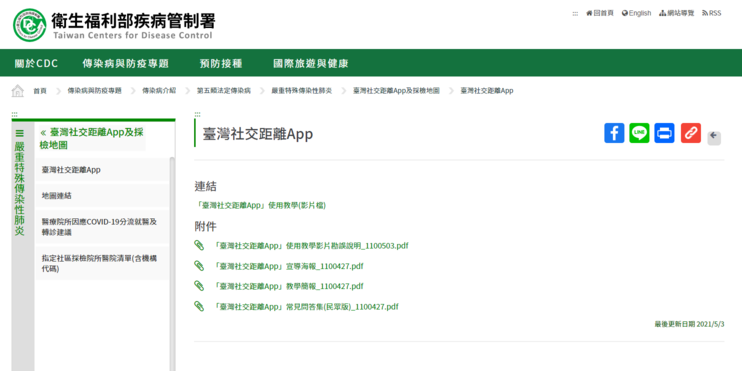742x371 pixels.
Task: Select 地圖連結 in sidebar menu
Action: 102,195
